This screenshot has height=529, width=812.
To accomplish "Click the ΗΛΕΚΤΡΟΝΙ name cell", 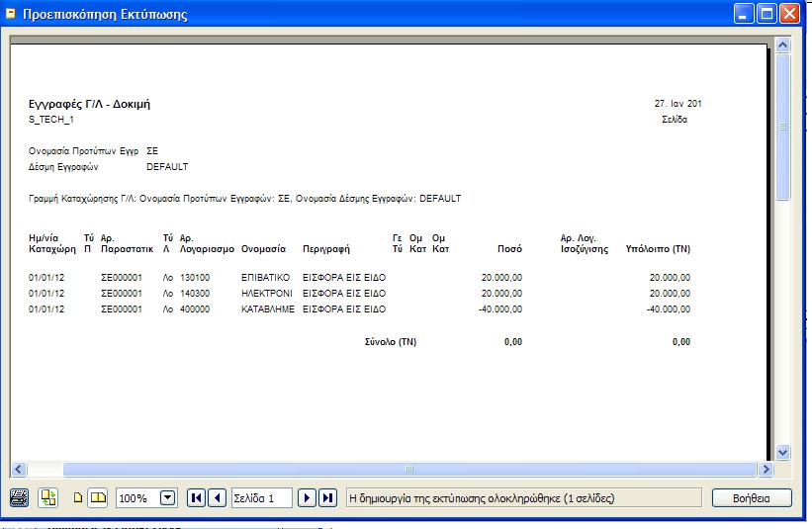I will tap(267, 293).
